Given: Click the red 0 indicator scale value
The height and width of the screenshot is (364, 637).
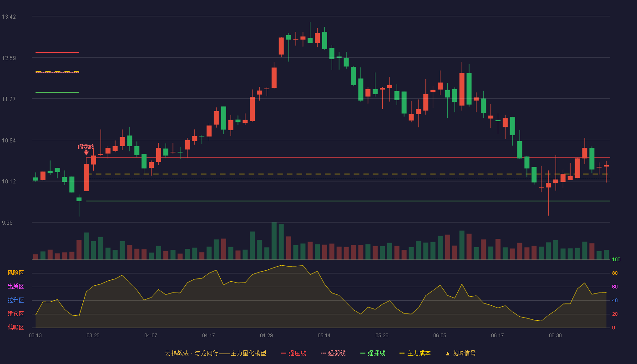Looking at the screenshot, I should pos(613,328).
